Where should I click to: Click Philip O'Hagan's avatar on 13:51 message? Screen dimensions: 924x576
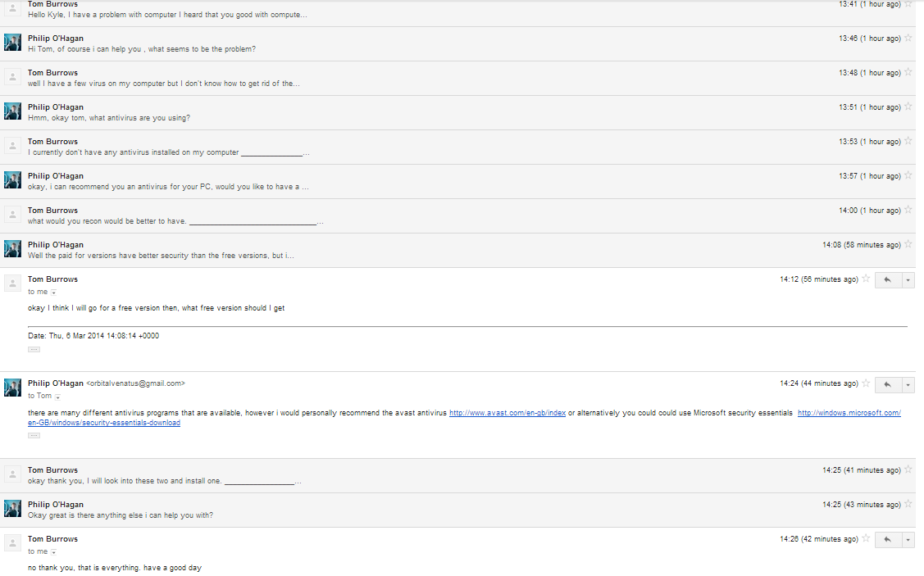pyautogui.click(x=12, y=111)
